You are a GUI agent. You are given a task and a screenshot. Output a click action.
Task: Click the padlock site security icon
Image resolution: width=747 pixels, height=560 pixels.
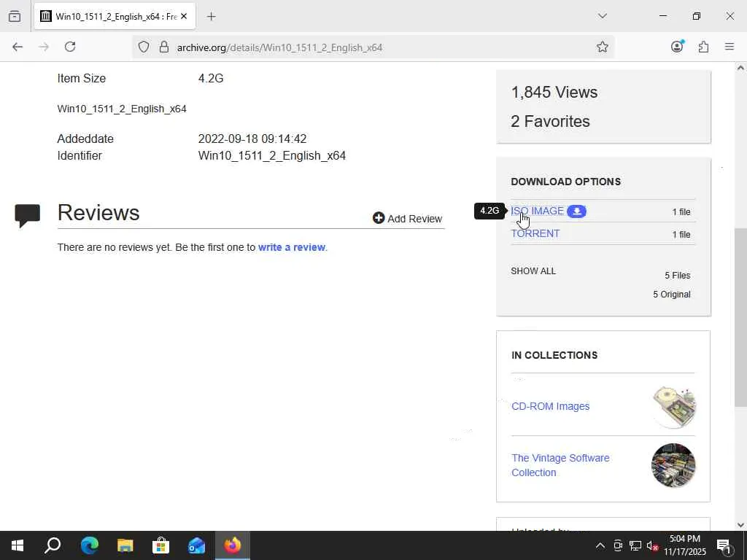tap(164, 47)
